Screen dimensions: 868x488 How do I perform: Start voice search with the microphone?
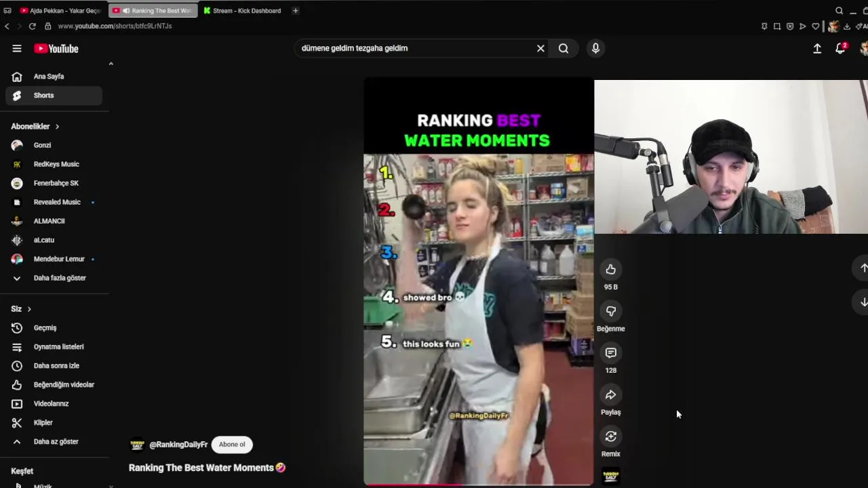pos(595,48)
